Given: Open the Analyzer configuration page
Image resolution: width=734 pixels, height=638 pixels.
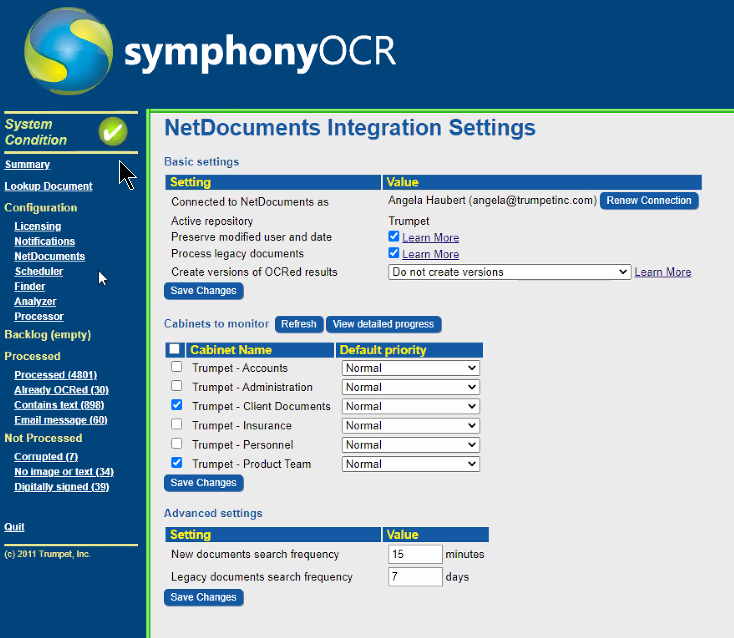Looking at the screenshot, I should [35, 301].
